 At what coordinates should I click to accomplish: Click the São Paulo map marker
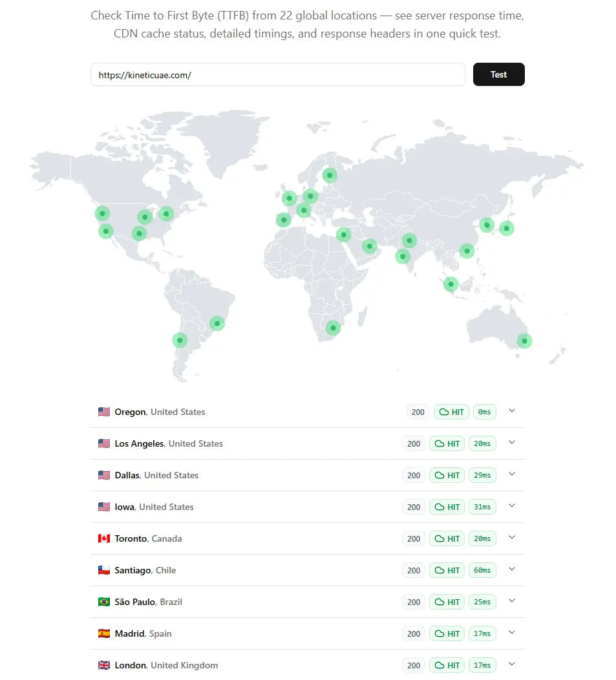pos(217,323)
